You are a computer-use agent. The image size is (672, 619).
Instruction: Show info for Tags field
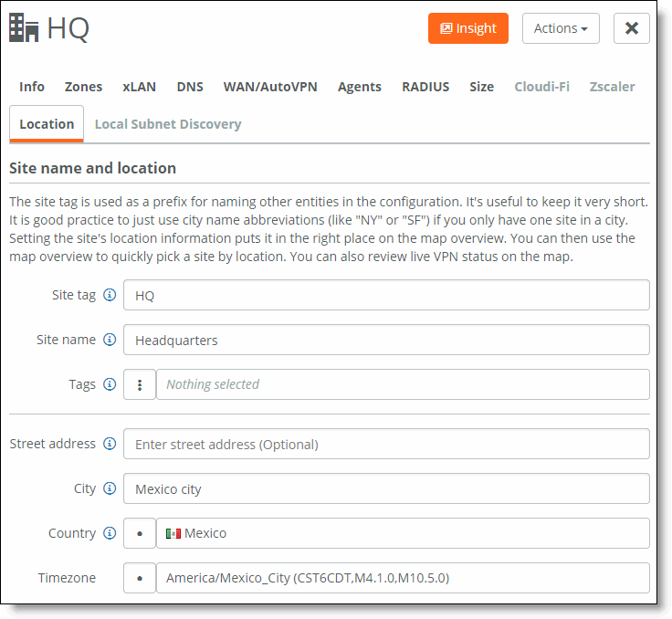110,384
